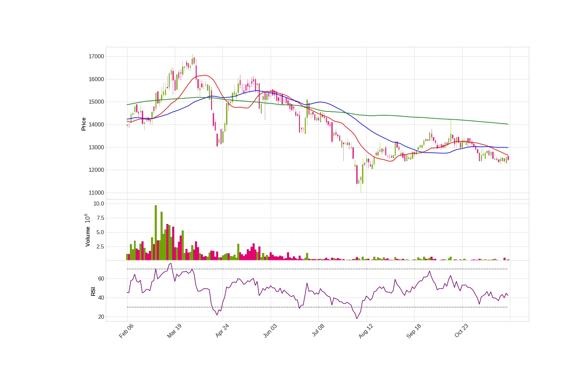Click the Oct 23 date label
588x392 pixels.
click(461, 331)
